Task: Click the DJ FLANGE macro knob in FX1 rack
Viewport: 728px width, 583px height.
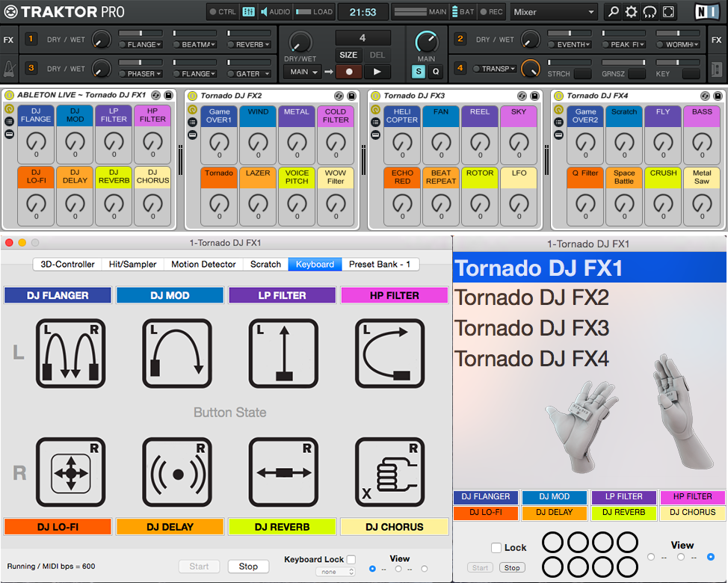Action: pos(36,141)
